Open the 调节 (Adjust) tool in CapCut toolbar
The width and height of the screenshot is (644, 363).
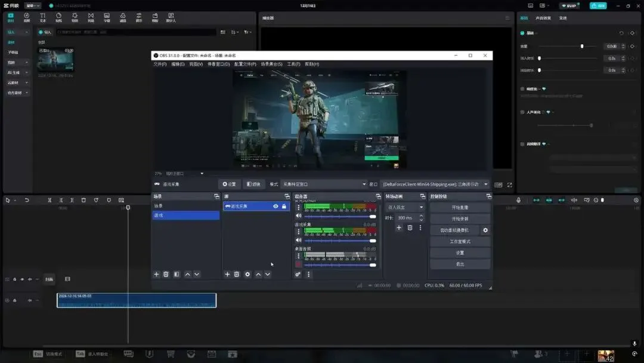tap(139, 17)
